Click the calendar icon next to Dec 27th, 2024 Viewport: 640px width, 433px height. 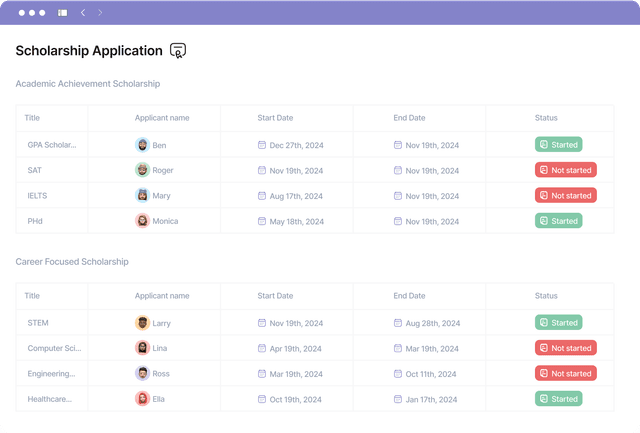(x=262, y=145)
